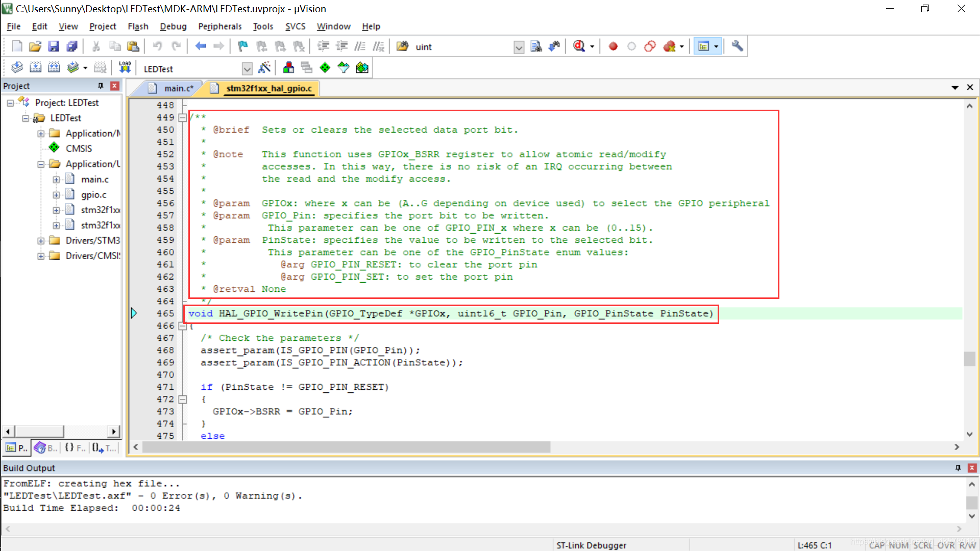Navigate backwards with the blue arrow

tap(201, 46)
